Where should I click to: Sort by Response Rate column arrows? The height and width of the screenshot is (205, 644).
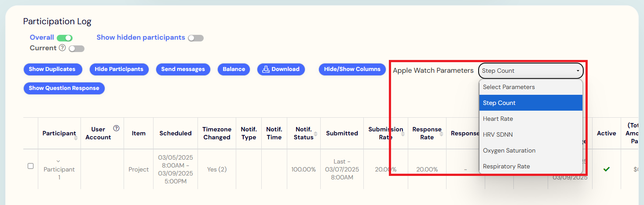point(441,134)
